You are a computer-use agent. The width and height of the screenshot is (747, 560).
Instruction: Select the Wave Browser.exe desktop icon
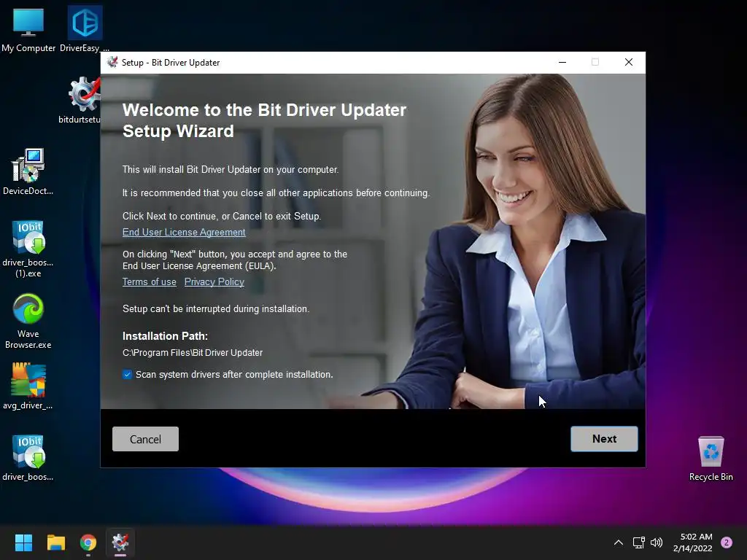coord(28,321)
